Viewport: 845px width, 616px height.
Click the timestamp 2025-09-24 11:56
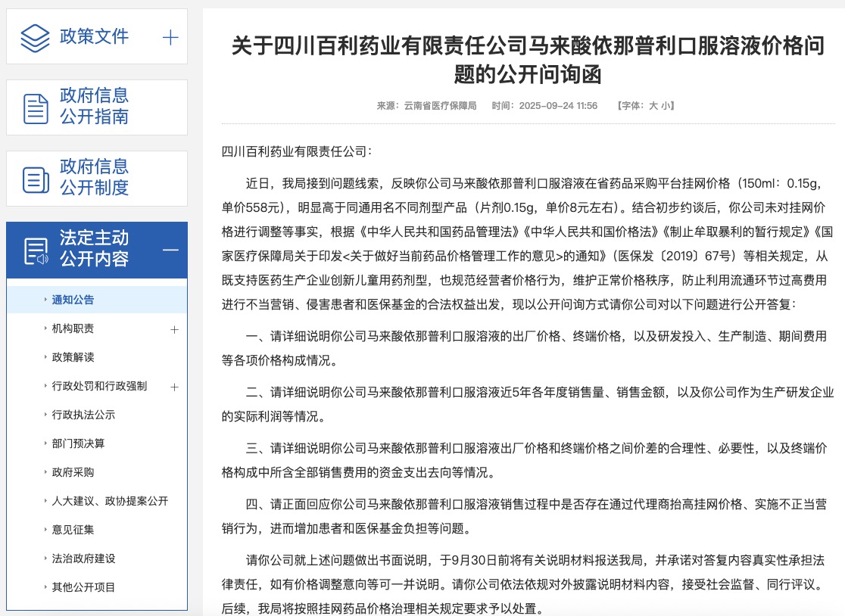pyautogui.click(x=558, y=105)
